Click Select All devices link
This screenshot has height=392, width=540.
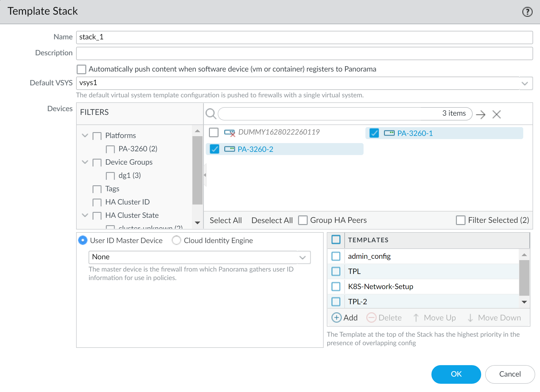225,220
